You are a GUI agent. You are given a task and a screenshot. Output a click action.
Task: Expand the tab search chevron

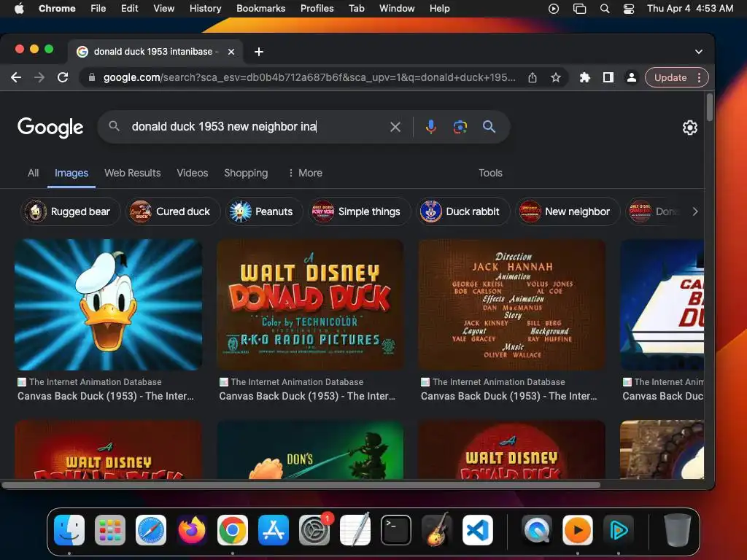tap(698, 52)
